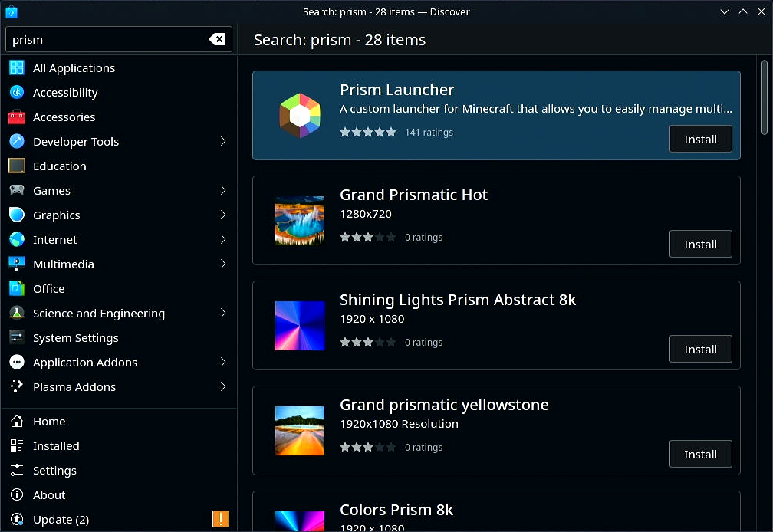The image size is (773, 532).
Task: Rate Grand Prismatic Hot with the third star
Action: pos(368,237)
